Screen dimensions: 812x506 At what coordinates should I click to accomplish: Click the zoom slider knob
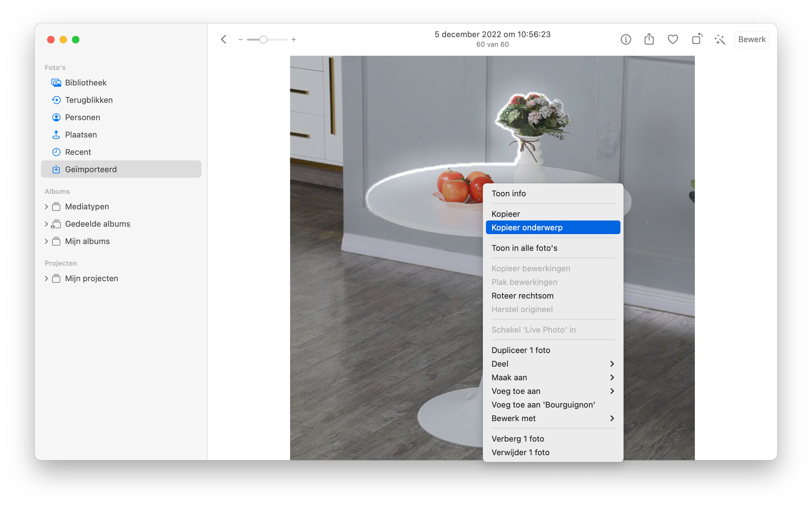point(263,40)
